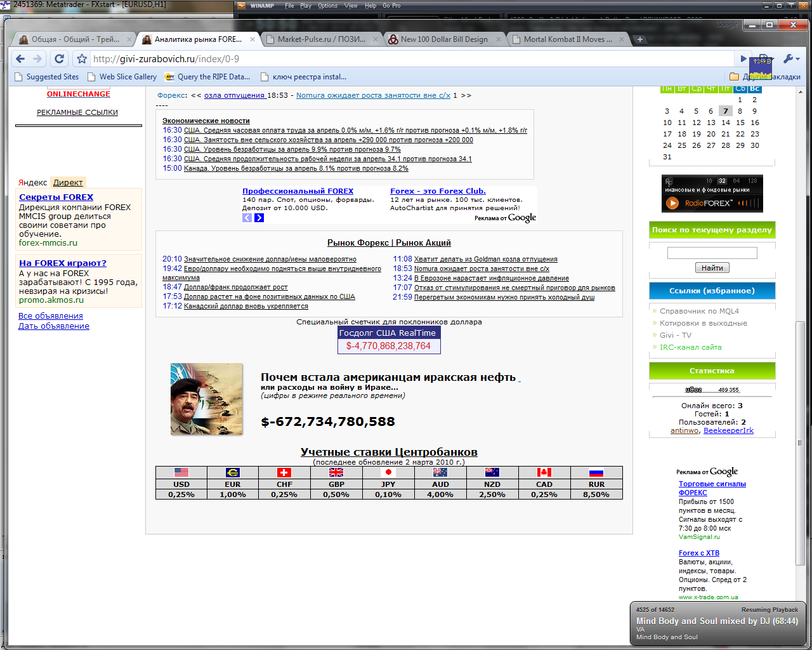Open the Рынок Акций heading link
The image size is (812, 650).
423,242
